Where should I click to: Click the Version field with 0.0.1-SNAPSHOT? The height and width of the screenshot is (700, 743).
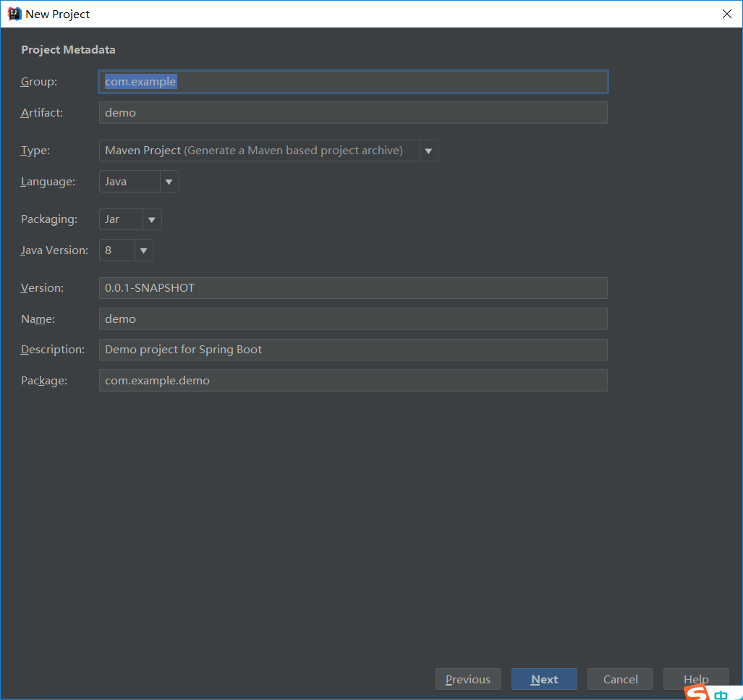click(x=353, y=288)
